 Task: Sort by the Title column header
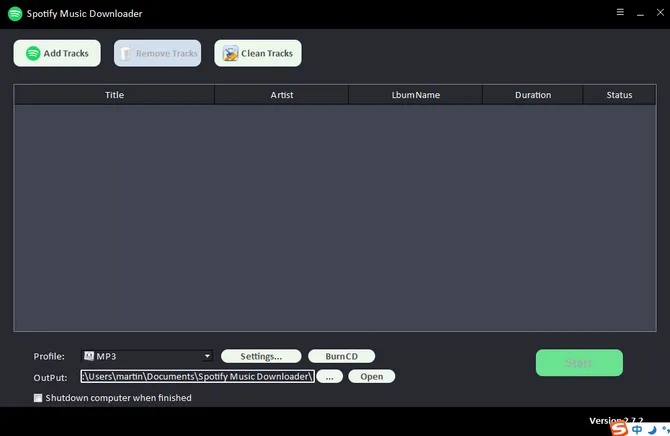[114, 95]
